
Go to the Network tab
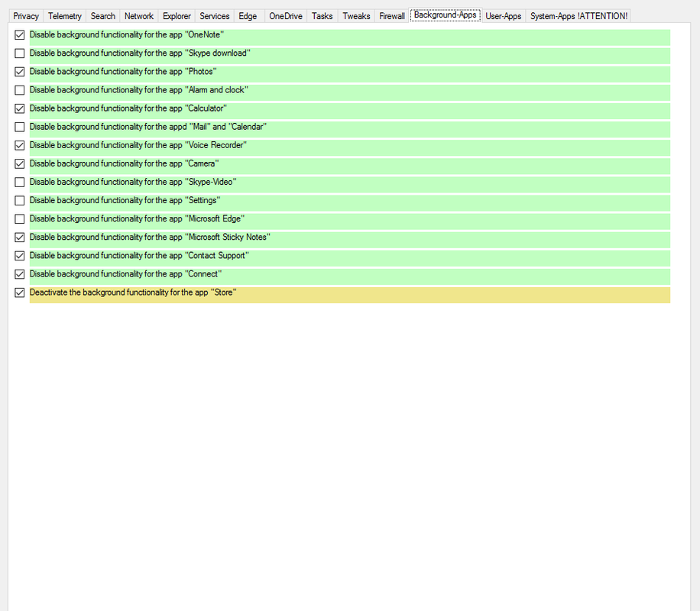pos(139,16)
